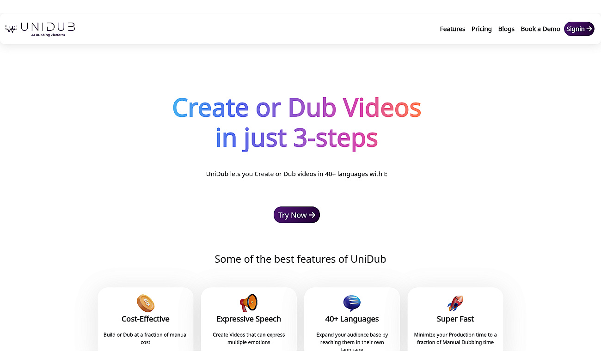Open the Features menu item

tap(453, 29)
